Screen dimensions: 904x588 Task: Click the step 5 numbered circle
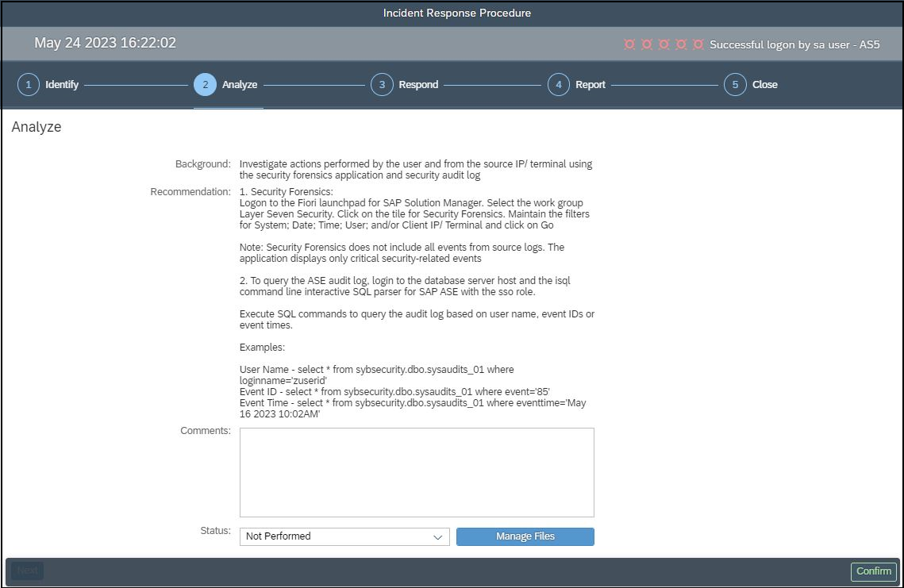pos(735,85)
